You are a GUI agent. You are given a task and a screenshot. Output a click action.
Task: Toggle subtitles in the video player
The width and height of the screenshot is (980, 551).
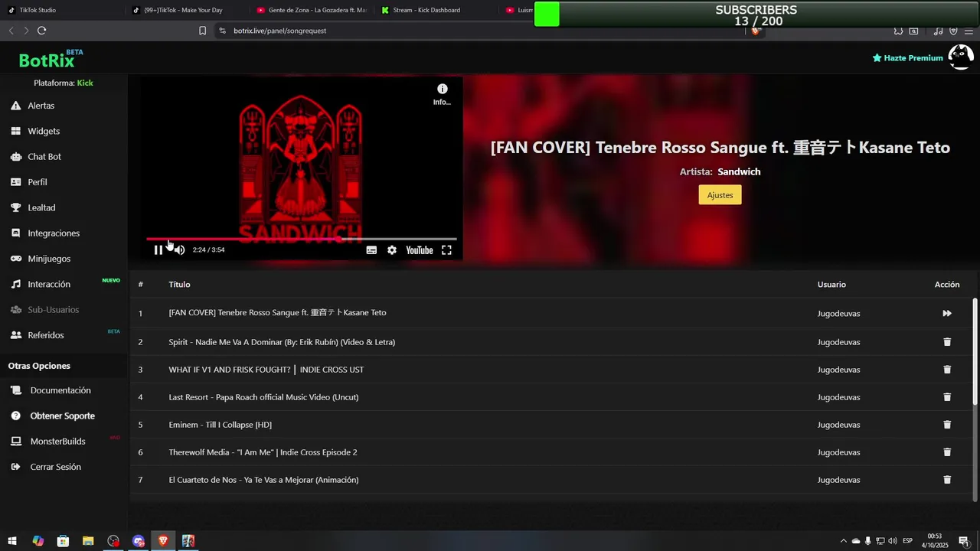click(x=371, y=250)
